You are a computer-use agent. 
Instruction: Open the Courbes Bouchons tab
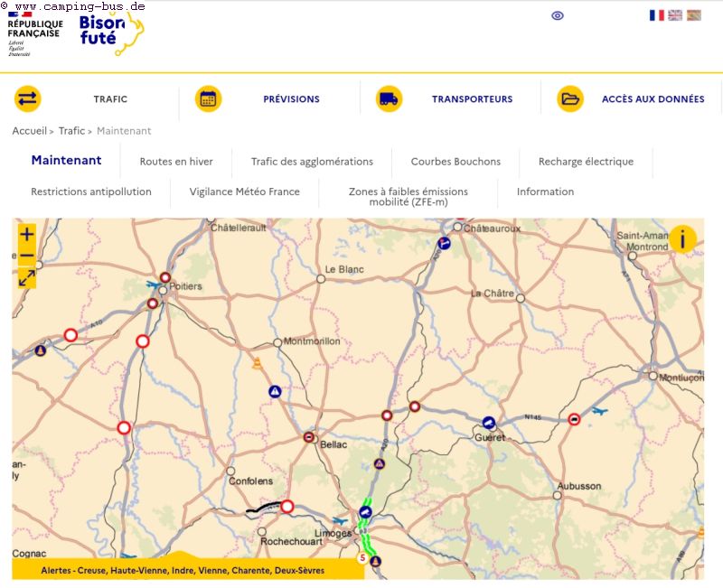click(x=455, y=162)
